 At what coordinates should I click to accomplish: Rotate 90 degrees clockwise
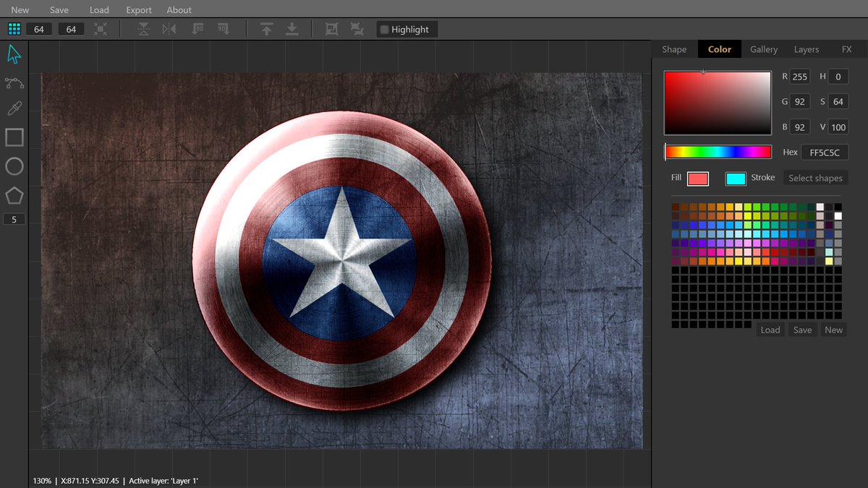point(224,29)
